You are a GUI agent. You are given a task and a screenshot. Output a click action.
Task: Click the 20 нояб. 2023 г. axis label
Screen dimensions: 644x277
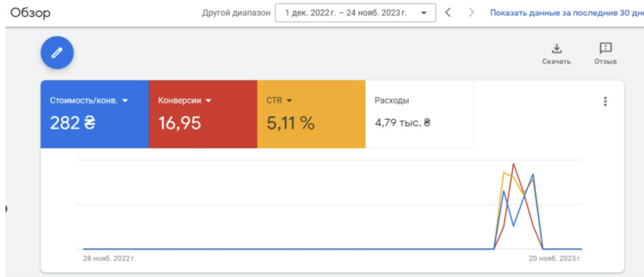point(555,258)
